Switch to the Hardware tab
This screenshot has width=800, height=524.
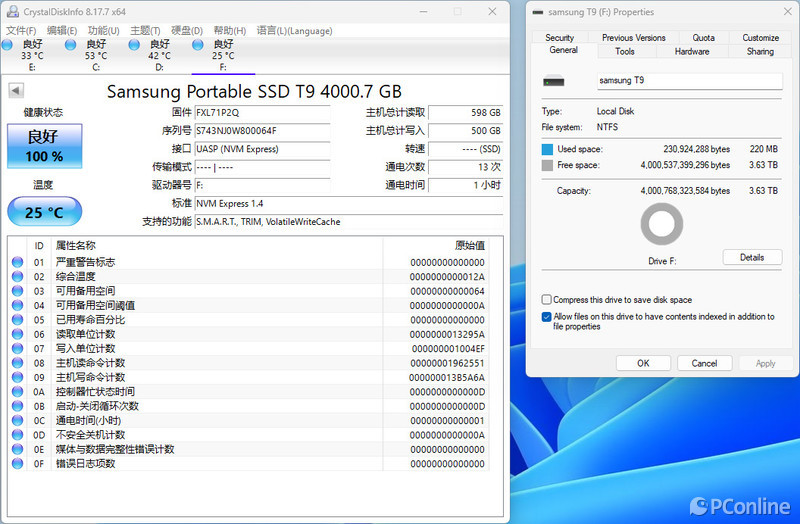pos(691,51)
